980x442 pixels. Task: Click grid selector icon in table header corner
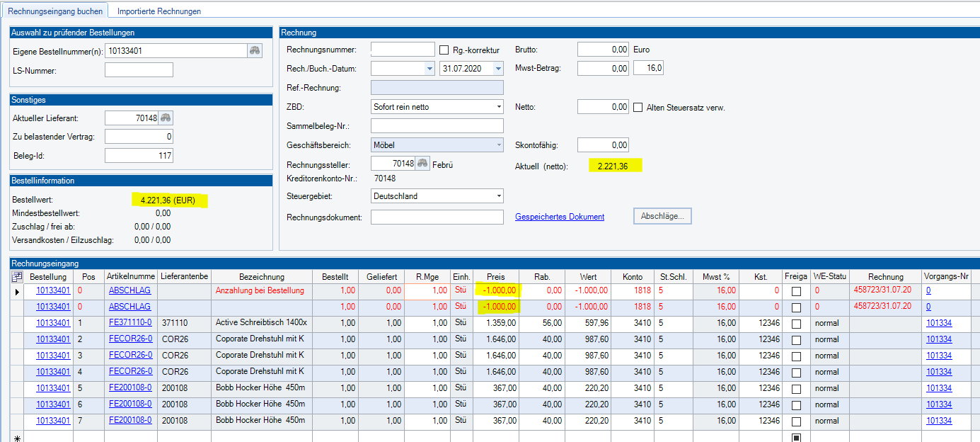18,277
